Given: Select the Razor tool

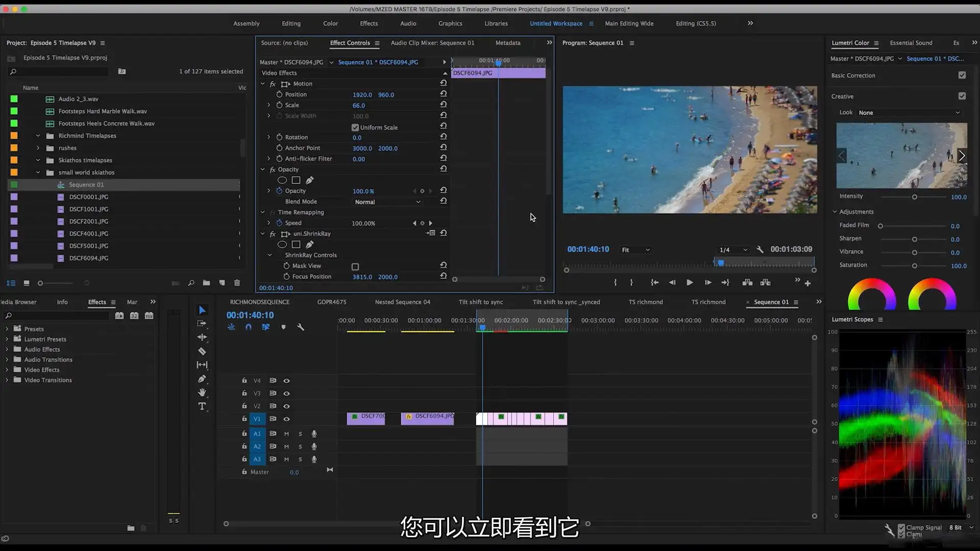Looking at the screenshot, I should 202,351.
